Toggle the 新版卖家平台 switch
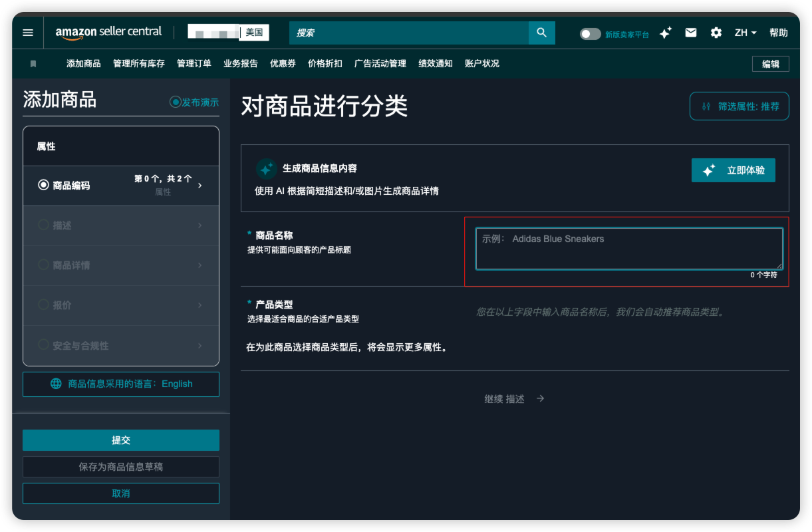812x532 pixels. [590, 34]
